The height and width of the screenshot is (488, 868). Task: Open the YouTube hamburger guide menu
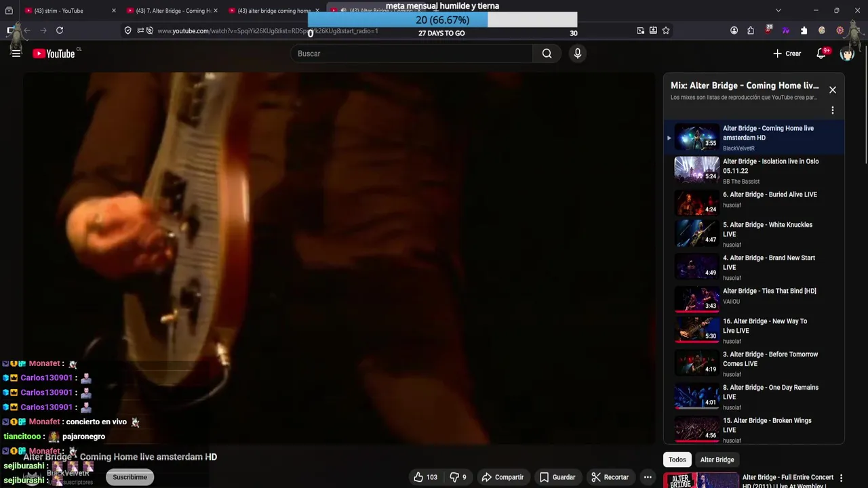16,54
